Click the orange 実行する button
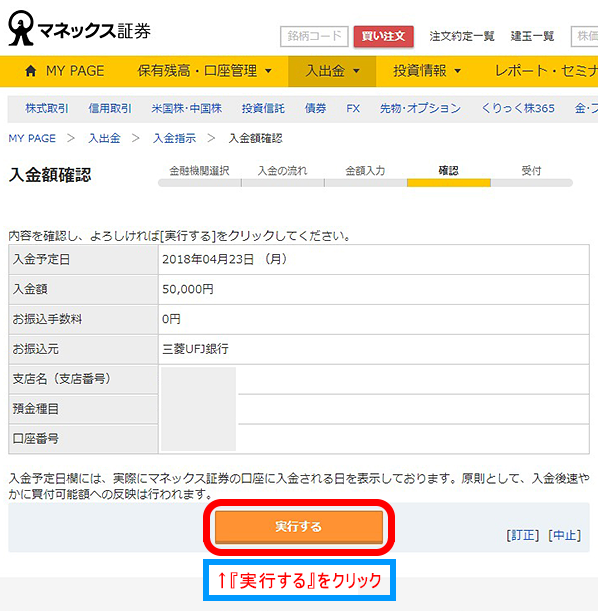Screen dimensions: 598x611 coord(299,527)
